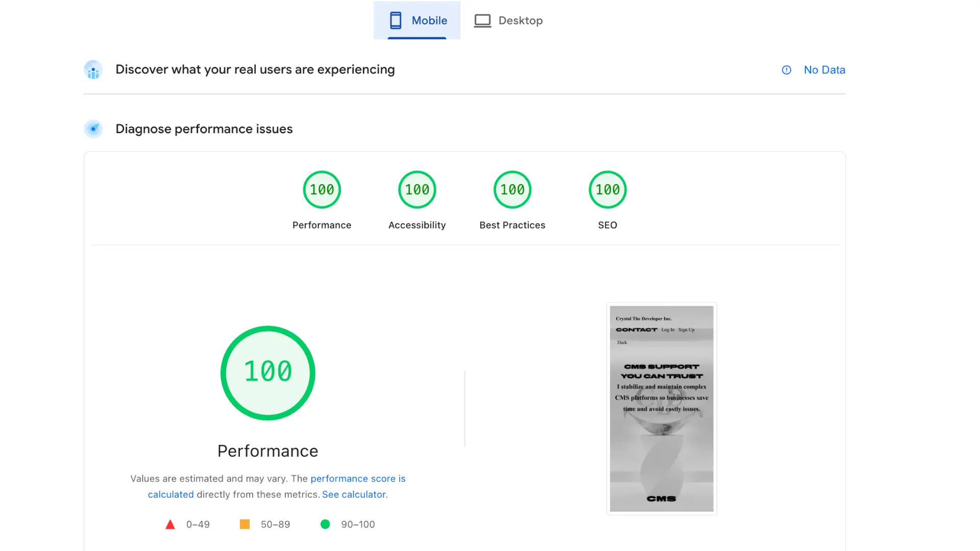980x551 pixels.
Task: Select the Best Practices 100 score circle
Action: (x=512, y=189)
